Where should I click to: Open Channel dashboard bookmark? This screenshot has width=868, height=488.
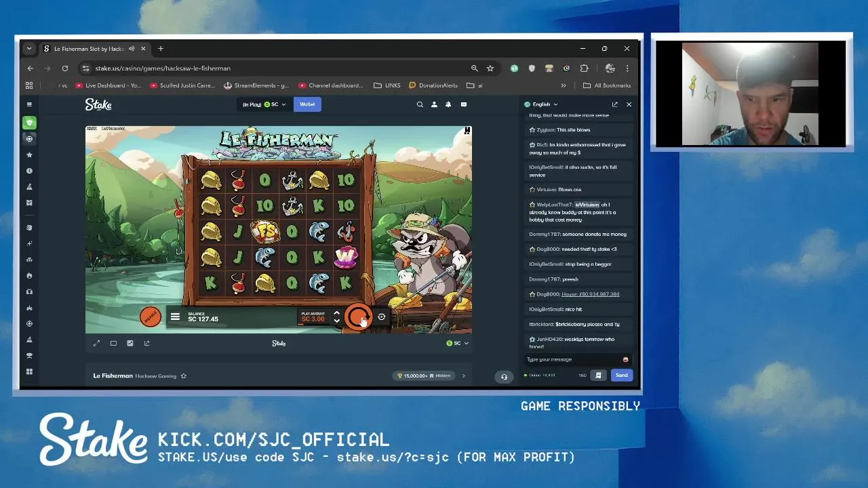(331, 85)
